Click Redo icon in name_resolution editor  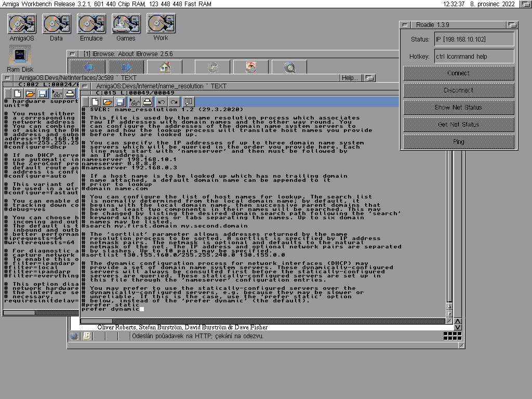(174, 102)
